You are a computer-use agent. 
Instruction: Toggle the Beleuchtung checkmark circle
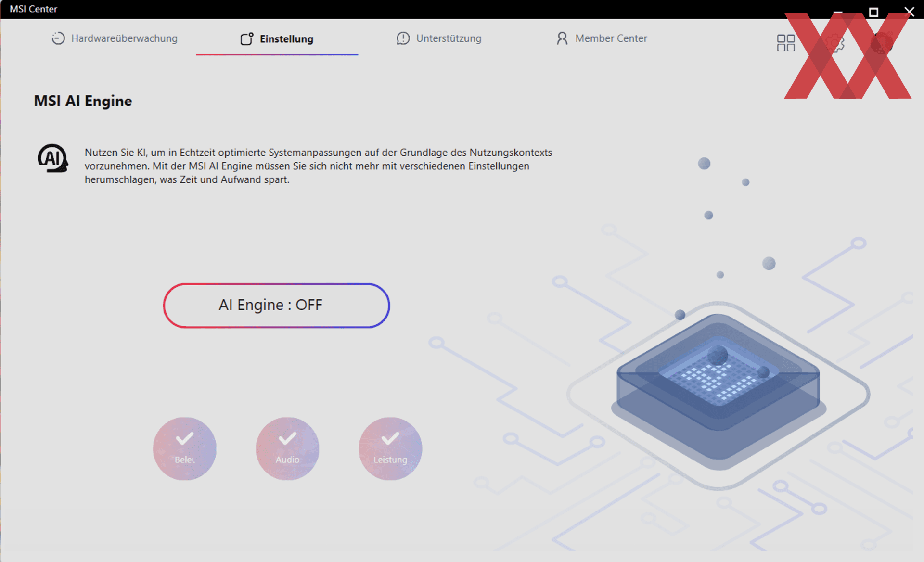(185, 448)
